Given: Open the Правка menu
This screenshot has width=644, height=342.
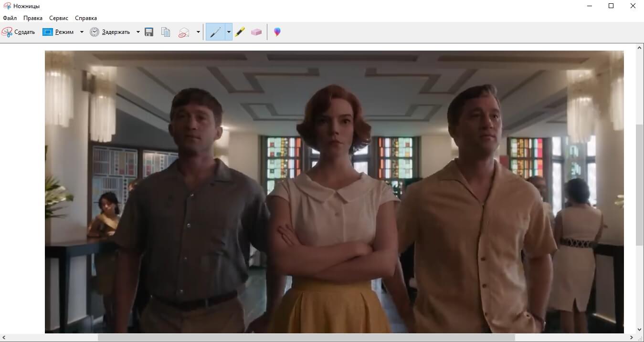Looking at the screenshot, I should pos(33,18).
